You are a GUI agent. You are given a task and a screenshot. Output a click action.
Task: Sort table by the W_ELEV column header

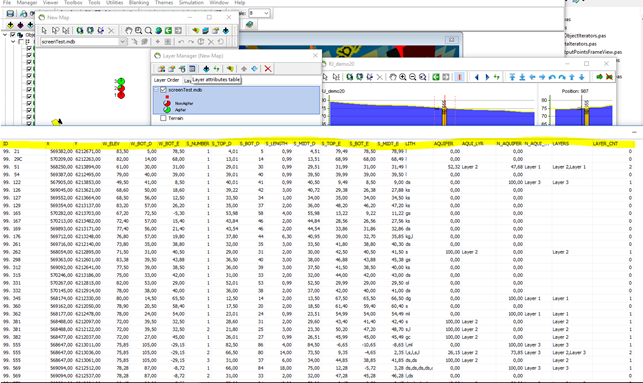(111, 144)
